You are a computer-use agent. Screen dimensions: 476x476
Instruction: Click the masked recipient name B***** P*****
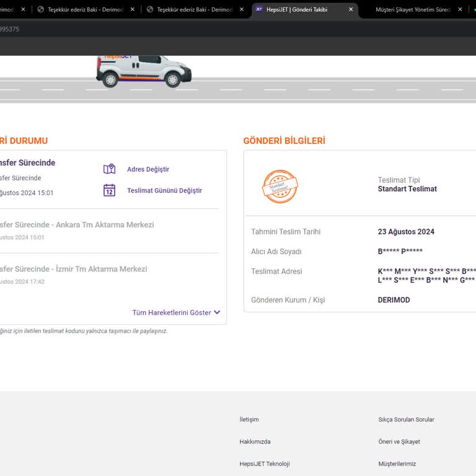(400, 252)
